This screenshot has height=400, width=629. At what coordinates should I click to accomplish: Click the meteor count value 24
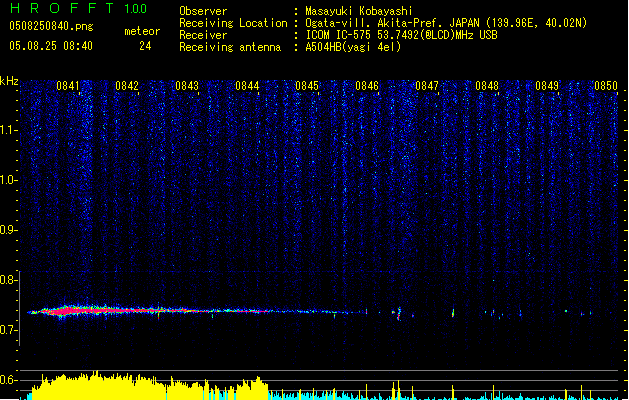pyautogui.click(x=145, y=46)
